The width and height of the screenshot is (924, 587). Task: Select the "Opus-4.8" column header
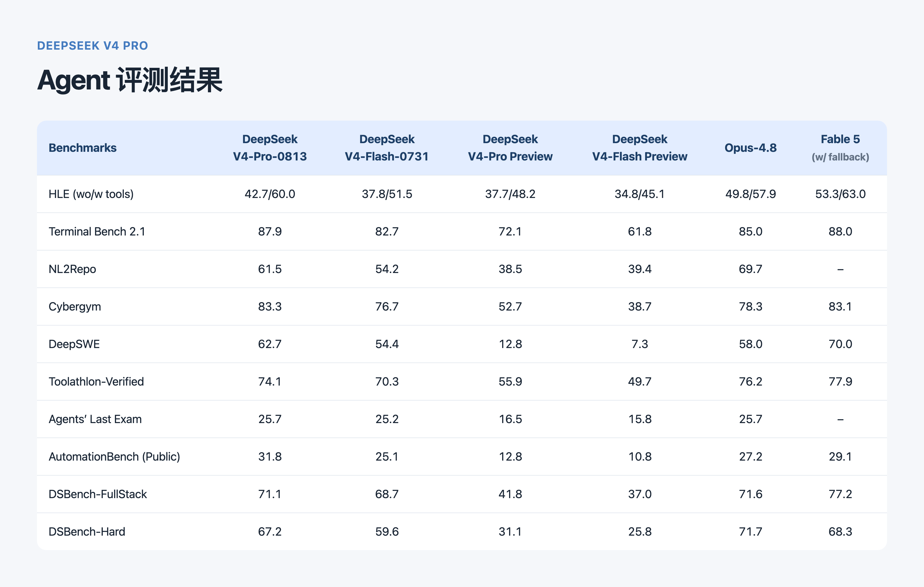tap(750, 147)
